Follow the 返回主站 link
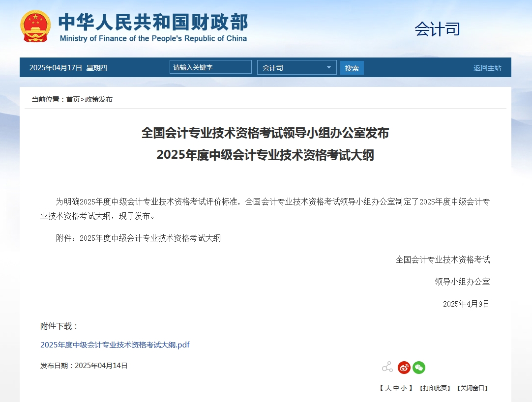Screen dimensions: 532x402 pyautogui.click(x=487, y=68)
